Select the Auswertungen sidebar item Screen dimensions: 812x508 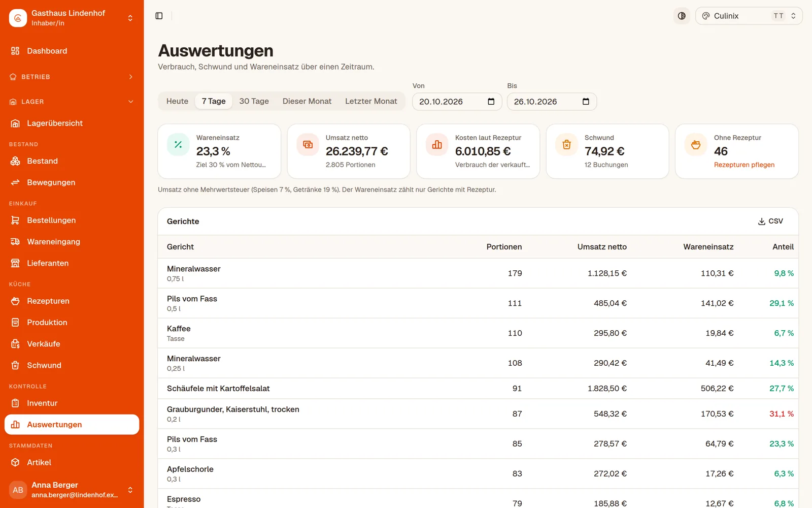pos(72,425)
